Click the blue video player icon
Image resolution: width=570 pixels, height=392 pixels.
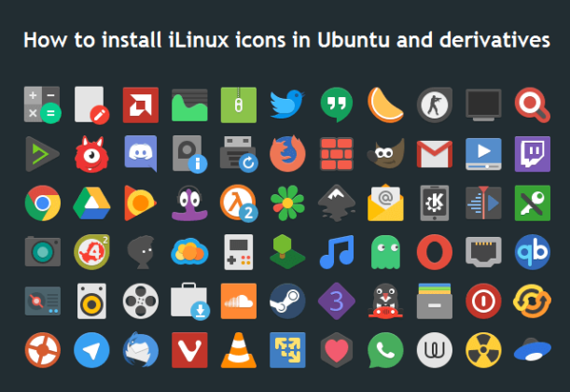coord(483,154)
